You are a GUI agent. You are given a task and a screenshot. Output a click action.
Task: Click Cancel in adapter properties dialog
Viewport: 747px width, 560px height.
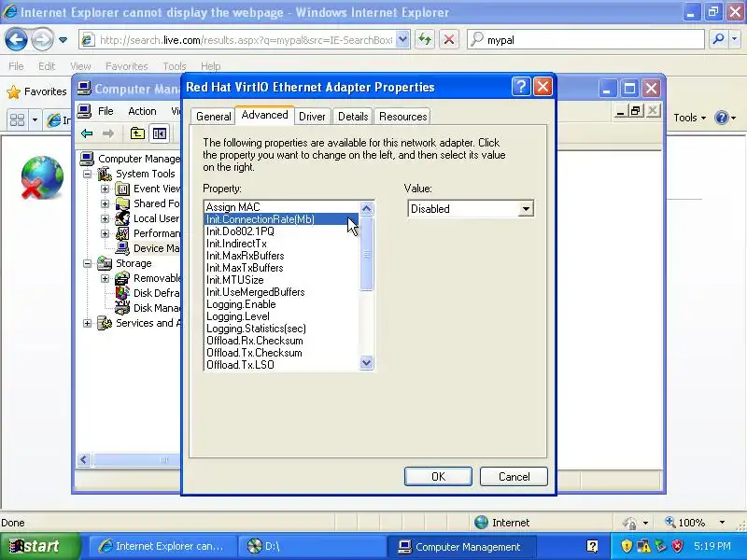(x=514, y=477)
